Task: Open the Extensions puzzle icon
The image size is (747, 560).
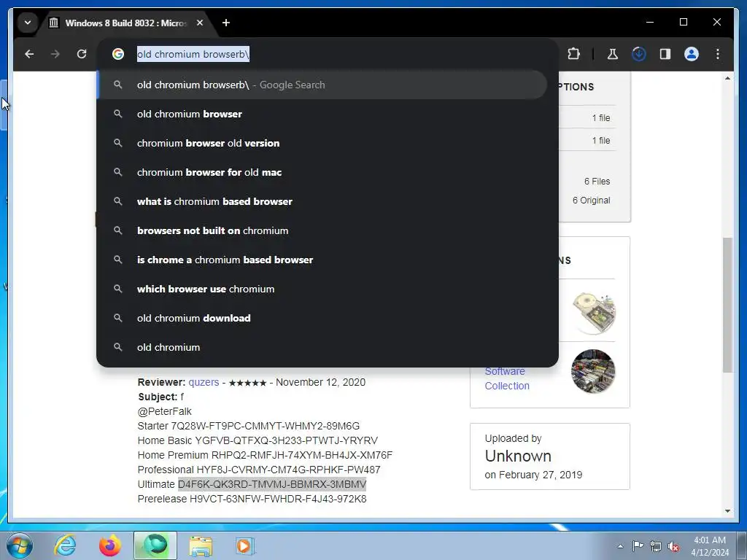Action: (573, 54)
